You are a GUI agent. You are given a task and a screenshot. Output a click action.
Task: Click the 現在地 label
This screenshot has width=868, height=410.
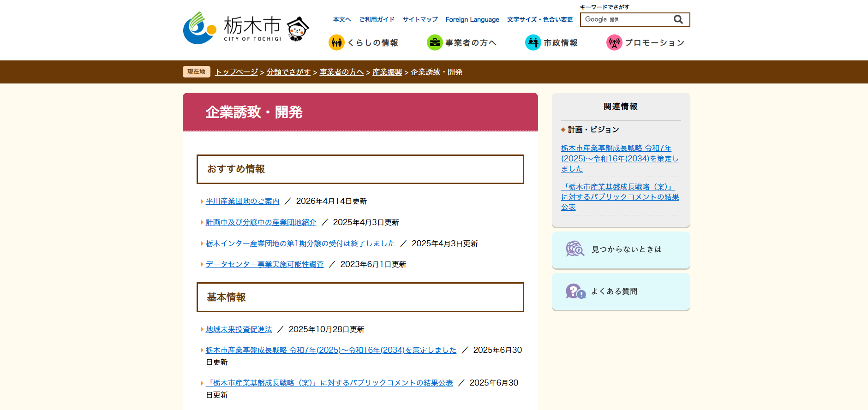click(197, 71)
